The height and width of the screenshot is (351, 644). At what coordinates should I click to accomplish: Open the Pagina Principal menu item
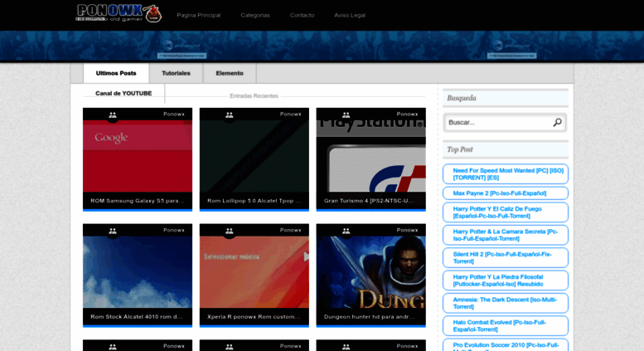coord(199,15)
